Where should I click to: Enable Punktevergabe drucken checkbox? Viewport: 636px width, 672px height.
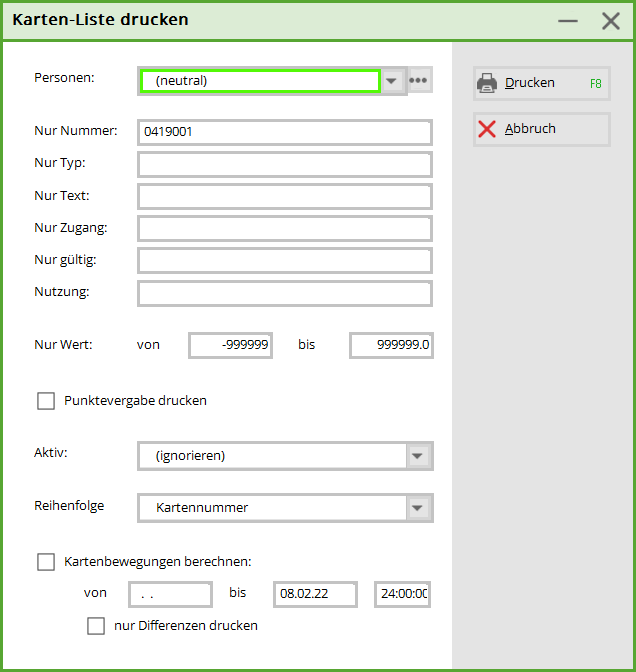46,401
